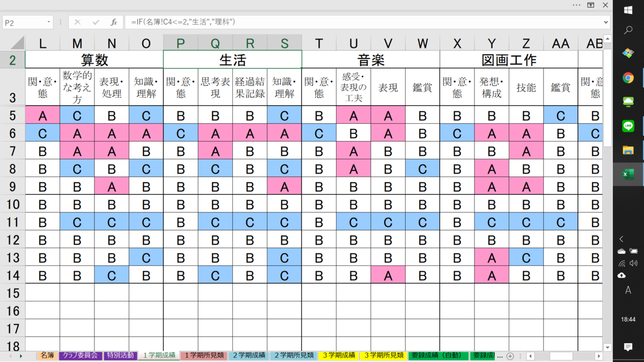Open the colorful diamond app in taskbar
The image size is (644, 362).
click(x=628, y=54)
